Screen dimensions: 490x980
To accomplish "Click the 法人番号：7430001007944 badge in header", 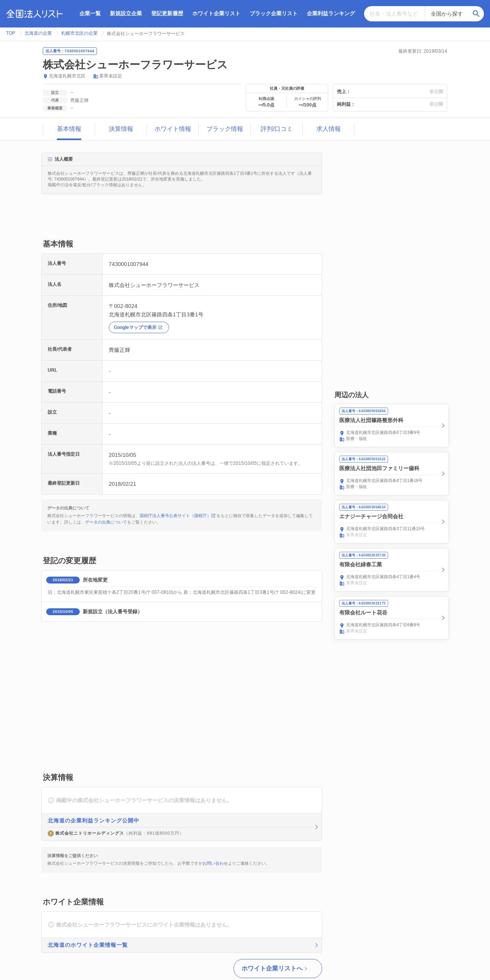I will [70, 51].
